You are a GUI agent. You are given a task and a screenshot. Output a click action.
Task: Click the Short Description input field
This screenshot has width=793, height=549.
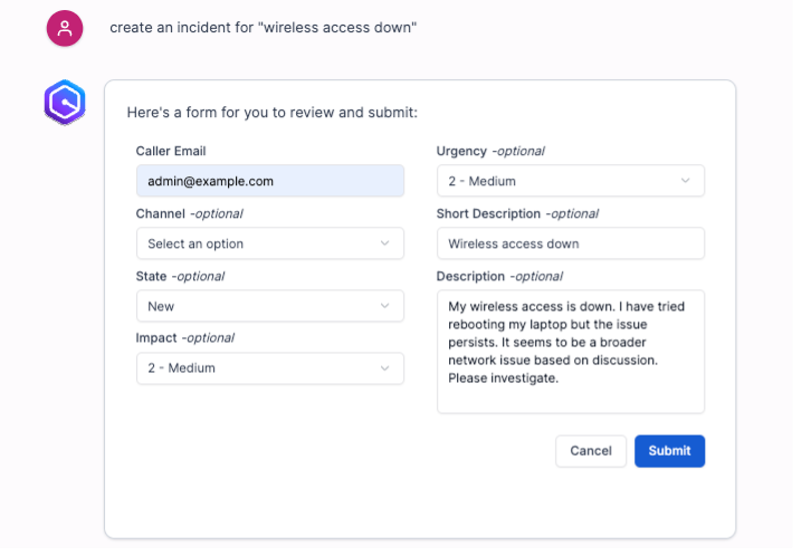[570, 244]
